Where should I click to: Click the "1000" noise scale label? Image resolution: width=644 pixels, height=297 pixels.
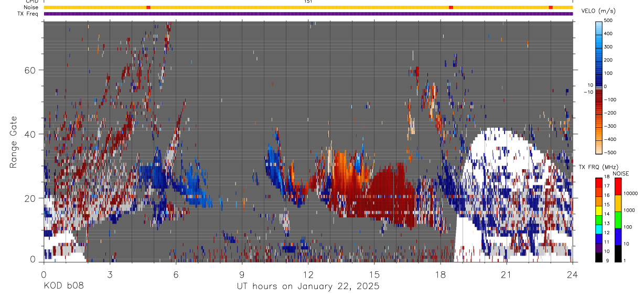coord(629,210)
